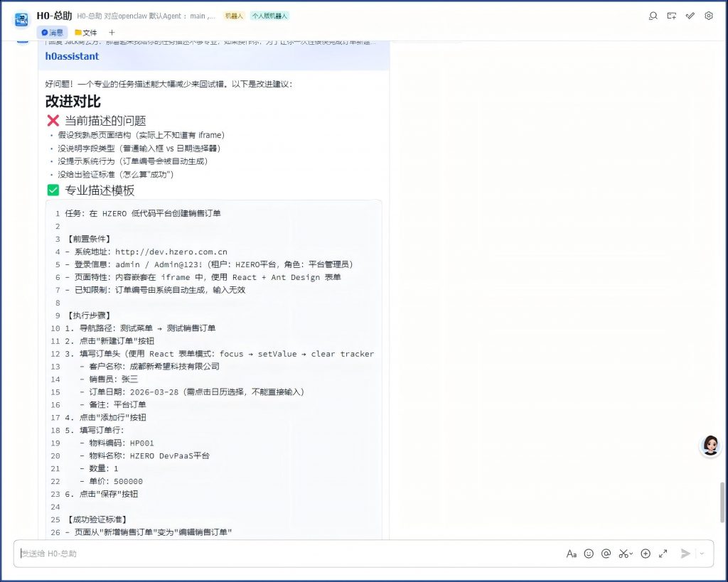Click the scissors screenshot tool
The width and height of the screenshot is (728, 582).
point(623,554)
